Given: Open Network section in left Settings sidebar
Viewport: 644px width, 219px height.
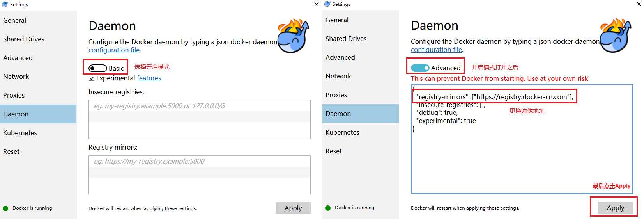Looking at the screenshot, I should 38,77.
